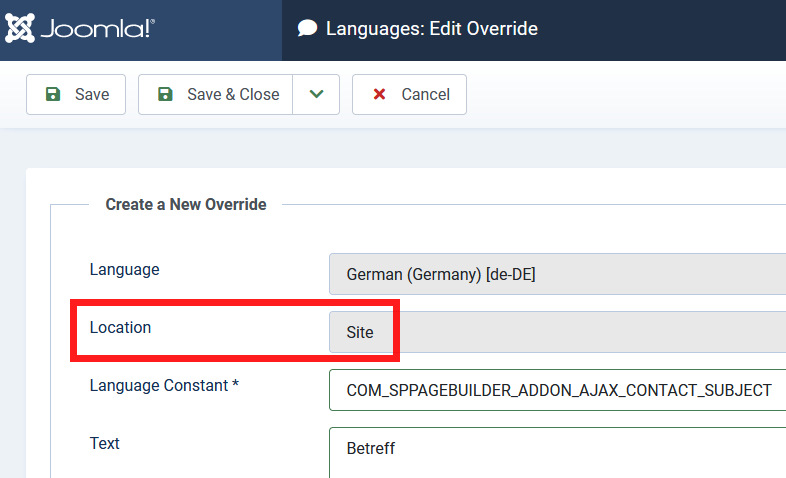Viewport: 786px width, 478px height.
Task: Click the red X icon on Cancel
Action: point(379,94)
